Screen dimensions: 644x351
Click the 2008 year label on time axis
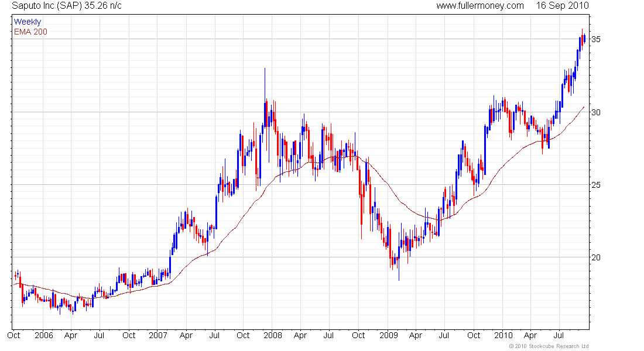point(273,335)
